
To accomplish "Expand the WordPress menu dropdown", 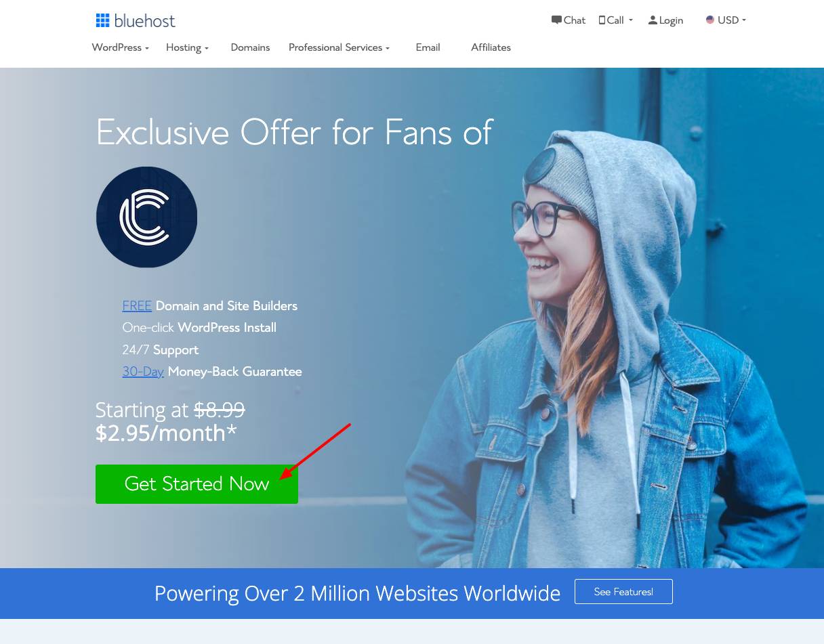I will (120, 47).
